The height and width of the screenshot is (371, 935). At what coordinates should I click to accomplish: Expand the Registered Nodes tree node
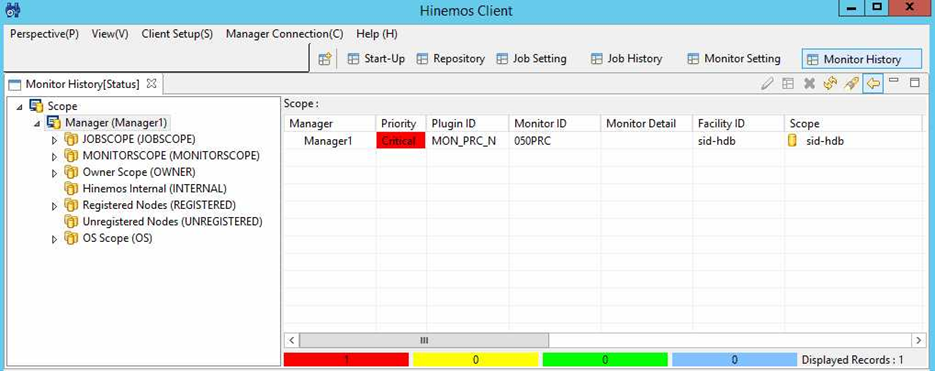click(54, 206)
